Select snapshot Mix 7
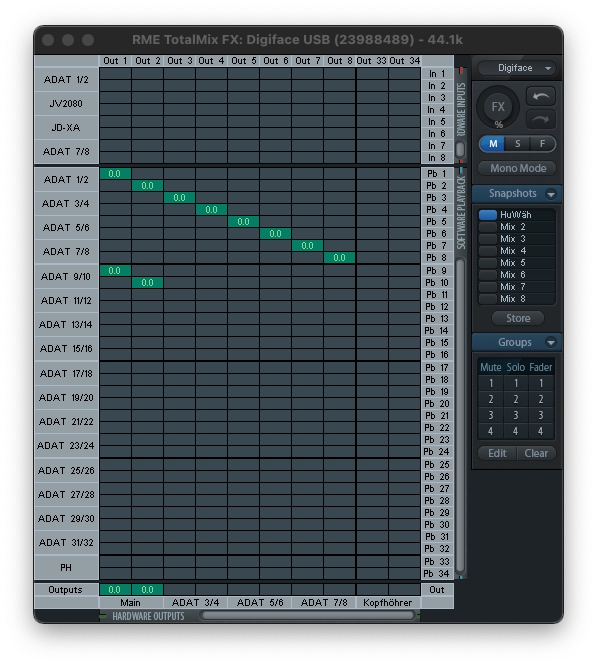 (x=516, y=287)
